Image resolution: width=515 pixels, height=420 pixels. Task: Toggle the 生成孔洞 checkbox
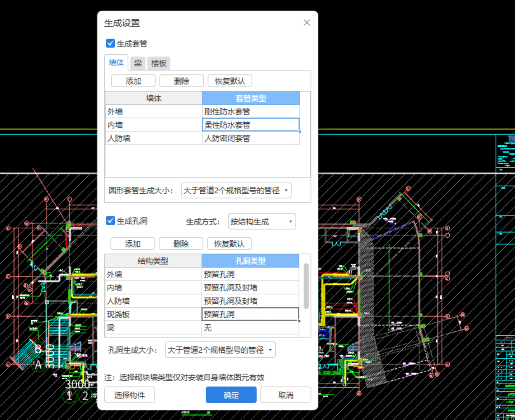click(111, 220)
